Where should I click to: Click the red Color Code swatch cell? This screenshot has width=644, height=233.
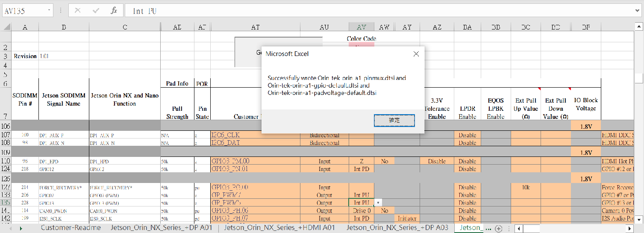point(362,44)
